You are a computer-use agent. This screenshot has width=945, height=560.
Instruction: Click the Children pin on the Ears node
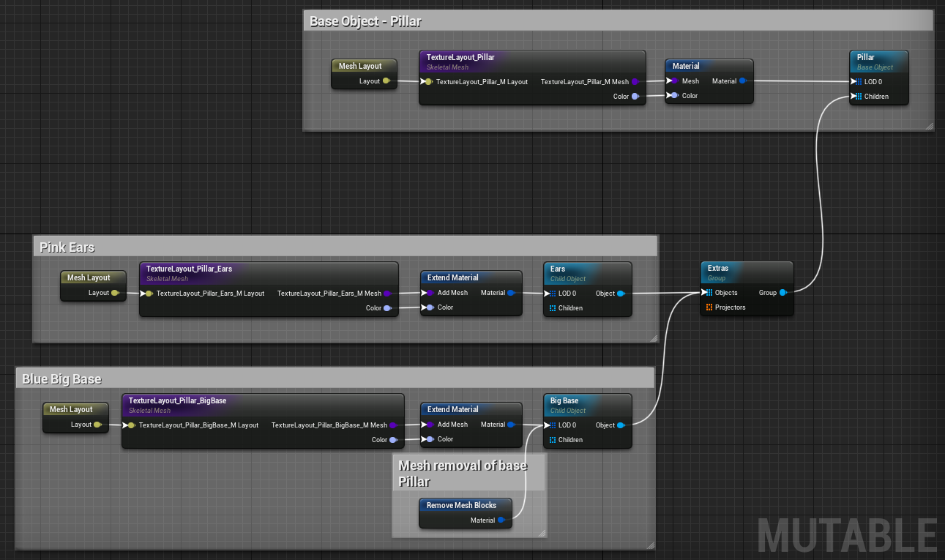[553, 308]
